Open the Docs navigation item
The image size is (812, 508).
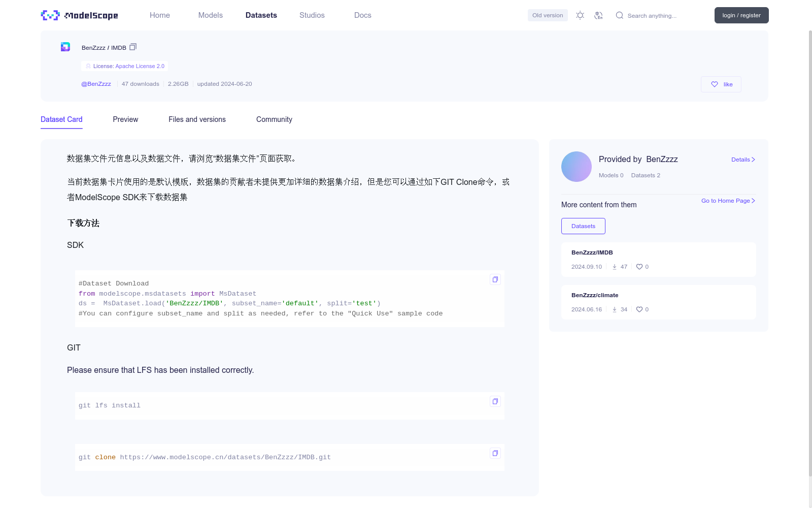363,15
